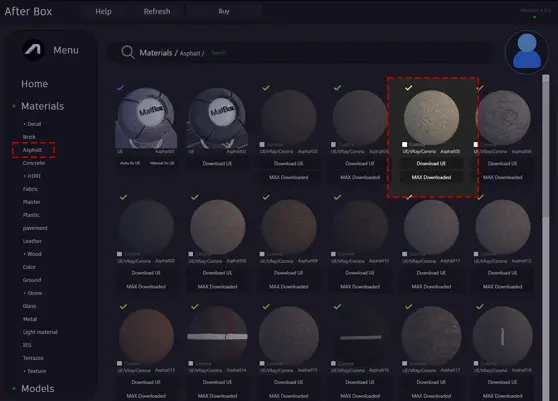
Task: Click the After Box logo beside Menu
Action: coord(34,50)
